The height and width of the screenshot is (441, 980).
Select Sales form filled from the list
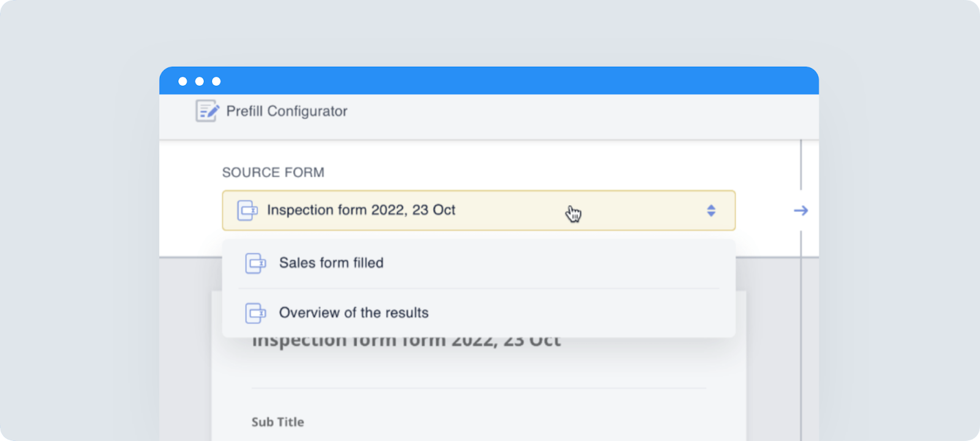tap(331, 263)
